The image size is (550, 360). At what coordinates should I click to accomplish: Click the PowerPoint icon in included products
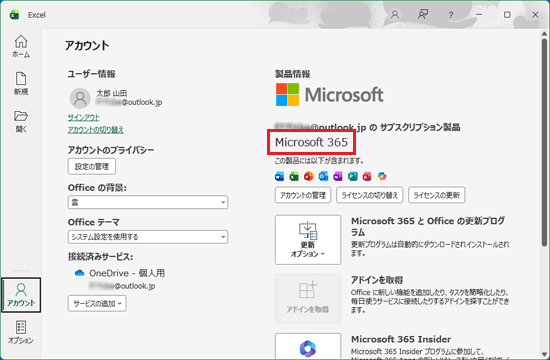[309, 176]
